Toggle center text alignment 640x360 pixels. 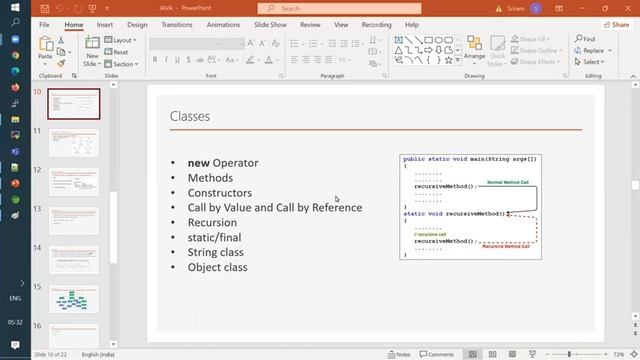point(306,60)
